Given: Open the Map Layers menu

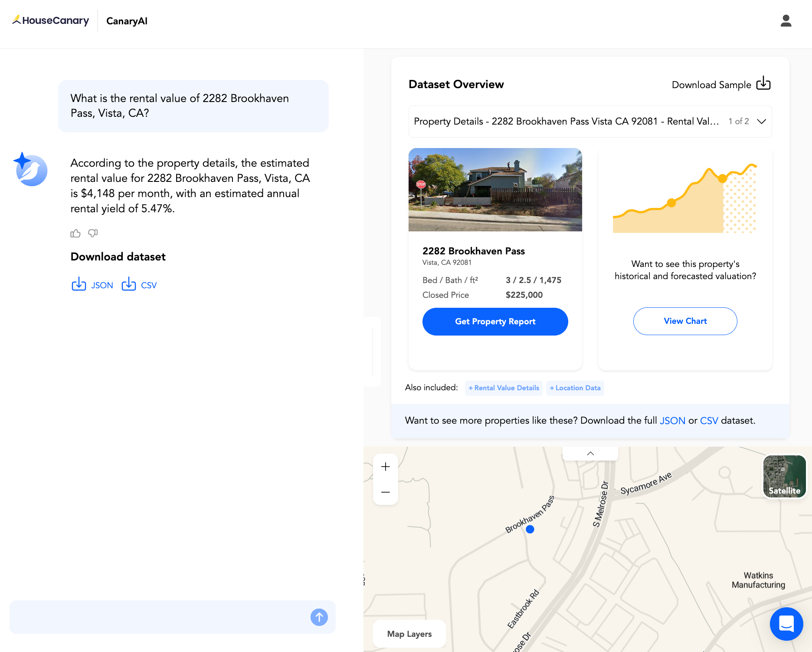Looking at the screenshot, I should [409, 634].
